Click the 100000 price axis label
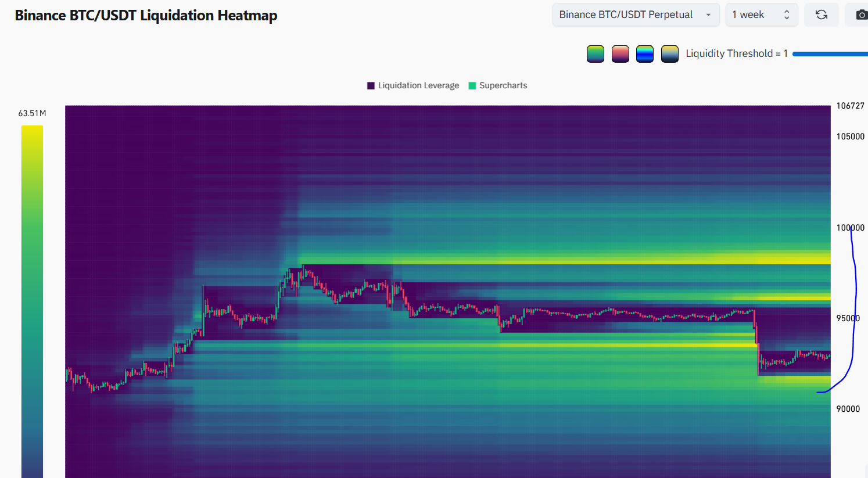Viewport: 868px width, 478px height. pos(850,228)
